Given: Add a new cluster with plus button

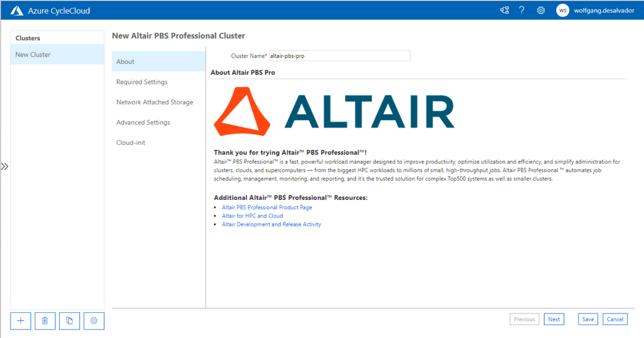Looking at the screenshot, I should tap(21, 321).
